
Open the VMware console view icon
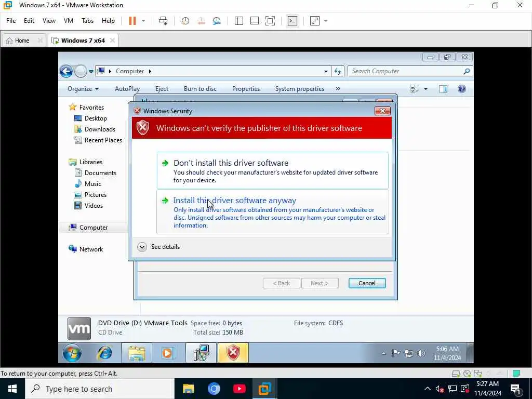click(292, 21)
